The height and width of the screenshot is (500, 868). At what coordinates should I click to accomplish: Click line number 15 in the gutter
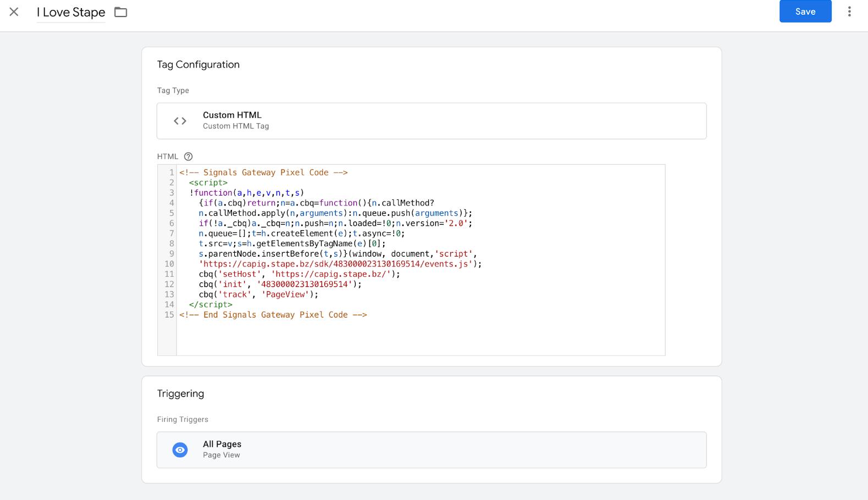[x=169, y=315]
